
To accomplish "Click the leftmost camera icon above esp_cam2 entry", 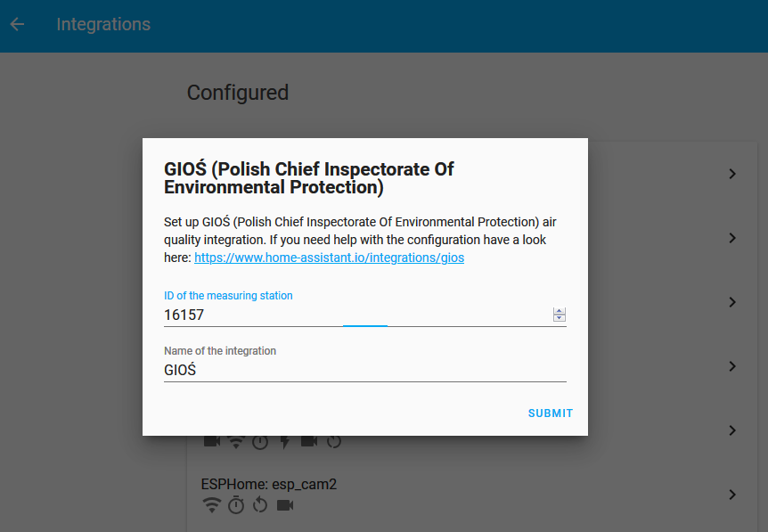I will (x=212, y=441).
